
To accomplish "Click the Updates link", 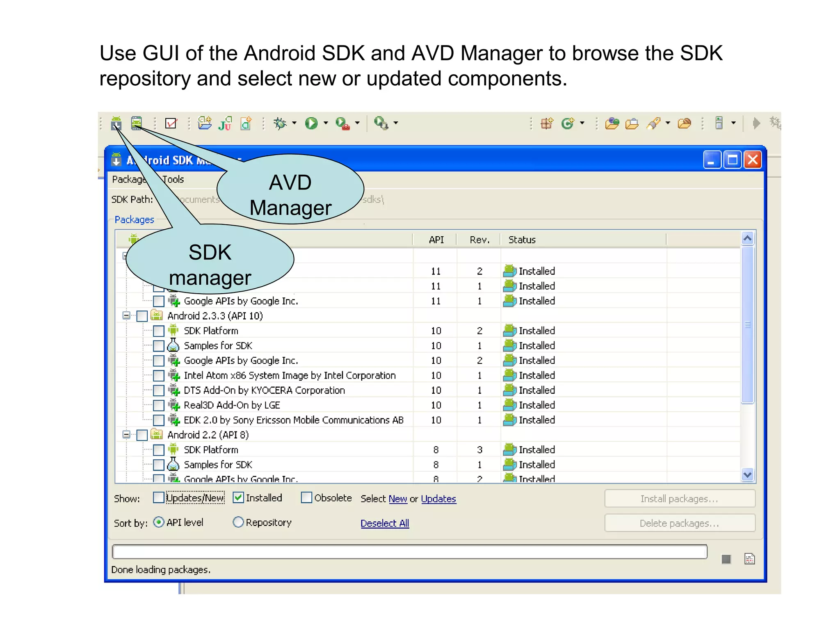I will [438, 499].
